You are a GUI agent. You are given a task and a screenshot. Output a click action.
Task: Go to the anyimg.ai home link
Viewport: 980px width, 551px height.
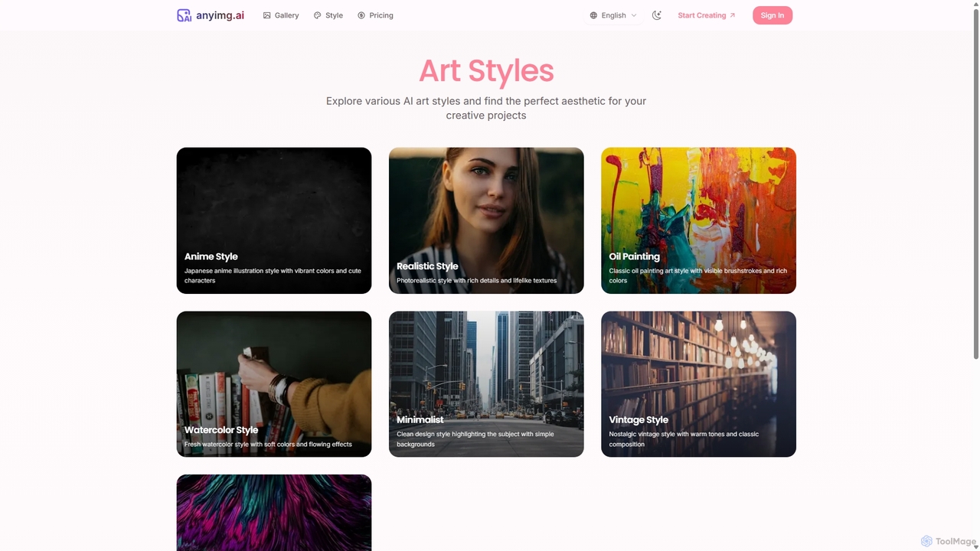point(211,15)
